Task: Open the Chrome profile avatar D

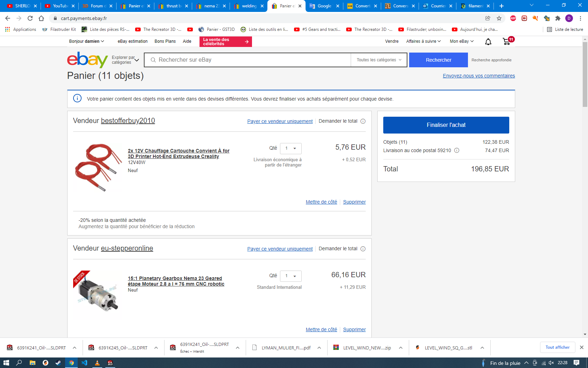Action: coord(569,18)
